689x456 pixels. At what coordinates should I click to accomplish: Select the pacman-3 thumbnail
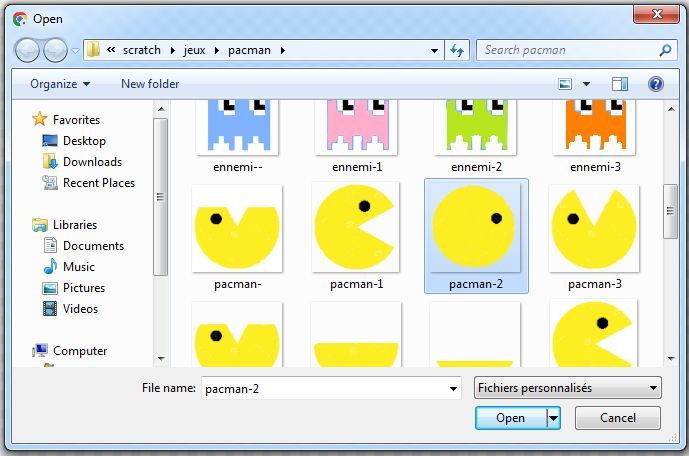click(594, 228)
